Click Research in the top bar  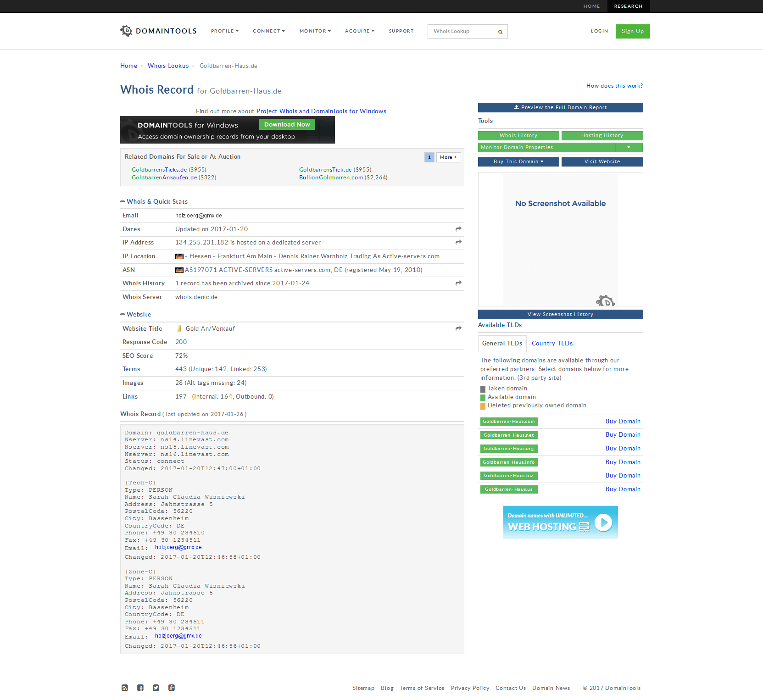(x=629, y=6)
